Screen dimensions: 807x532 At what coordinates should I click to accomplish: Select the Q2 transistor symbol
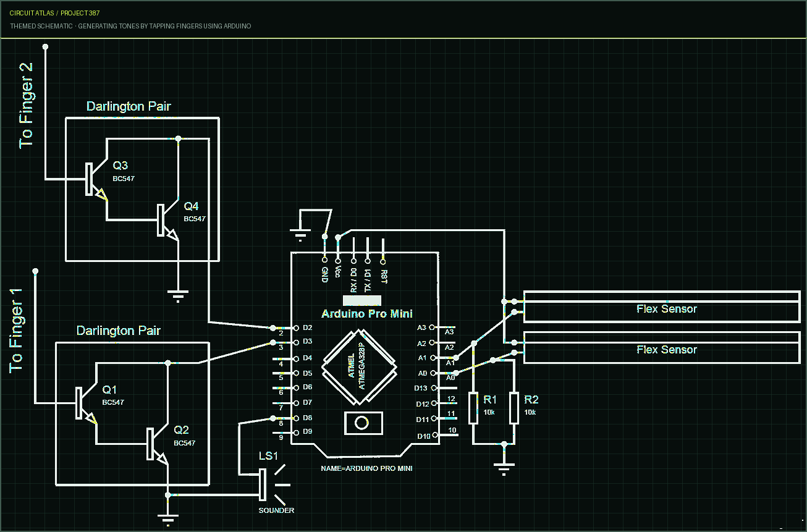pos(158,444)
